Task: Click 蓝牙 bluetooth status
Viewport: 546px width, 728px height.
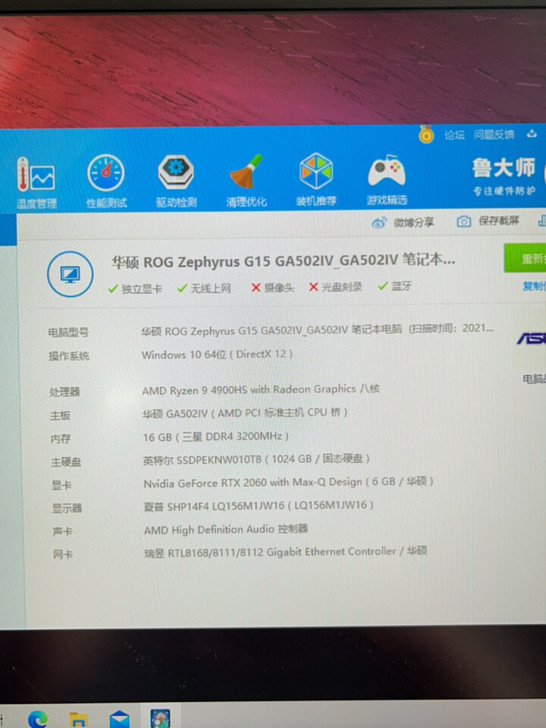Action: point(395,286)
